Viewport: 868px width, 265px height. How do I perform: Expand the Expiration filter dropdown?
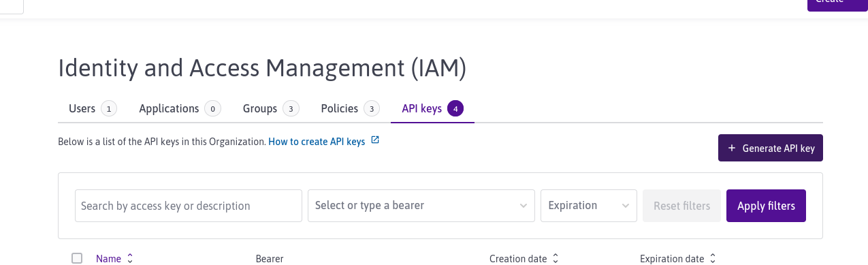589,206
